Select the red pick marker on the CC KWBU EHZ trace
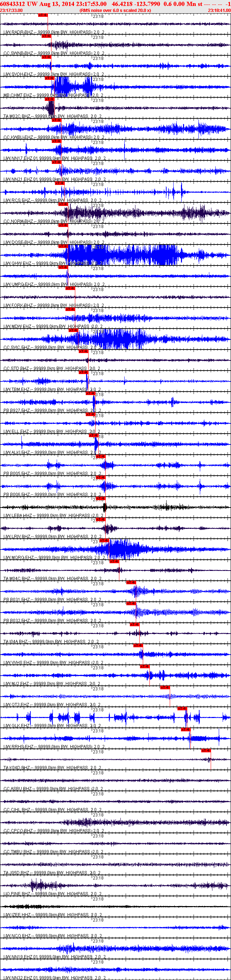Image resolution: width=231 pixels, height=980 pixels. coord(56,120)
